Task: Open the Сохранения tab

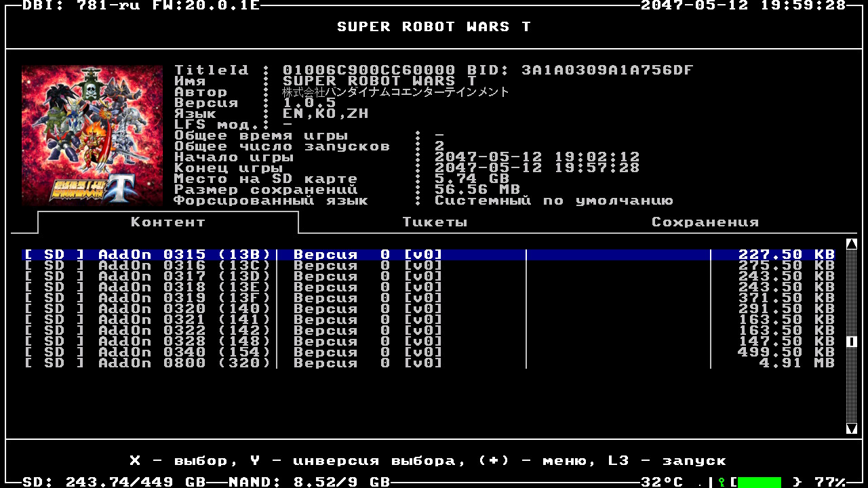Action: tap(705, 222)
